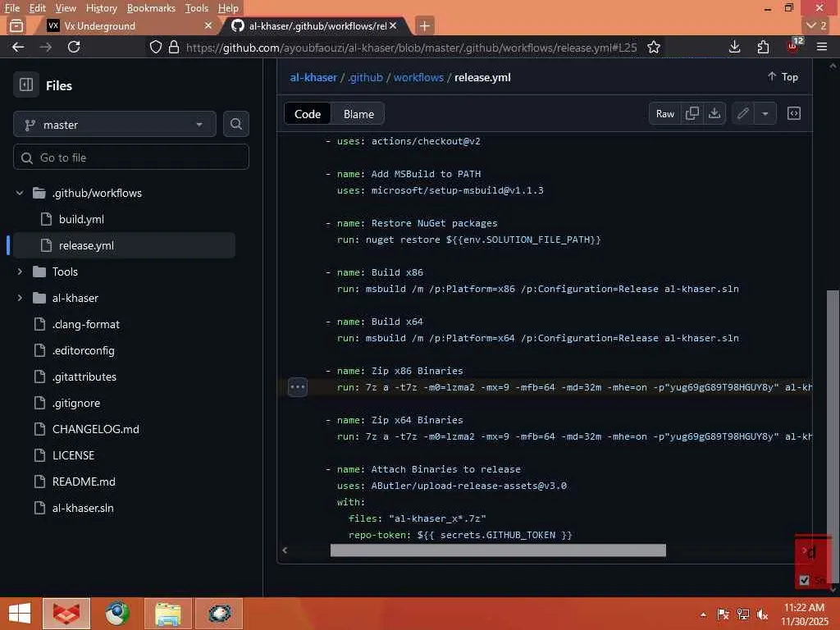Image resolution: width=840 pixels, height=630 pixels.
Task: Open the Edit menu
Action: 38,8
